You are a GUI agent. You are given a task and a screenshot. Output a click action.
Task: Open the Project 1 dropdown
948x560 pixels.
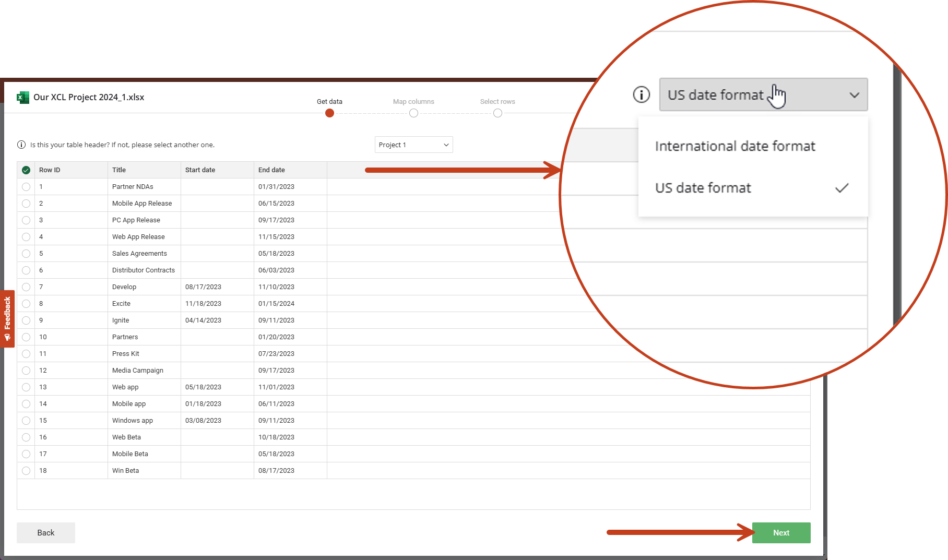click(x=413, y=145)
